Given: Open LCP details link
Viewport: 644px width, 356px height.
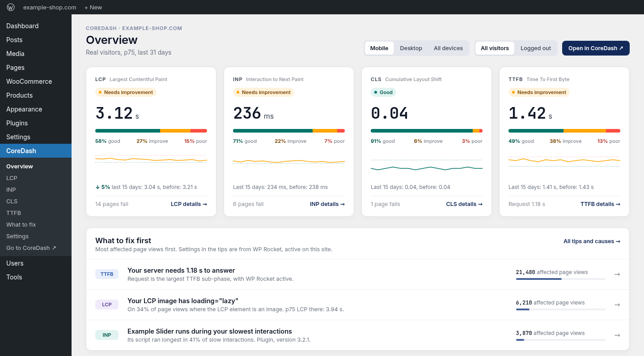Looking at the screenshot, I should pos(189,204).
